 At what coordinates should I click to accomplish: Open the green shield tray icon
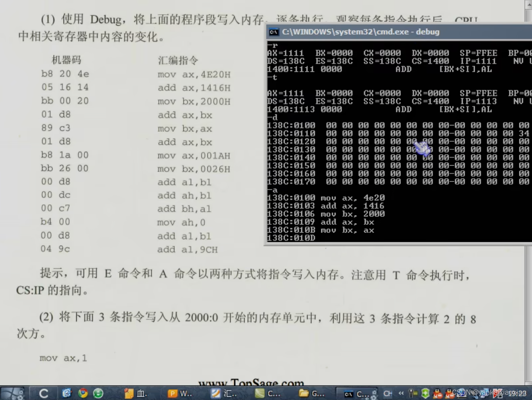tap(425, 393)
